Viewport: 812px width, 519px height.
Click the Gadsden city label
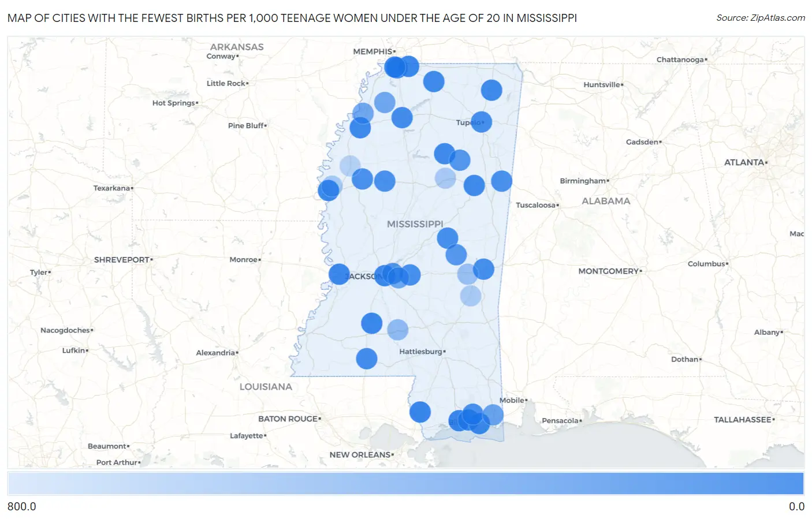point(642,141)
